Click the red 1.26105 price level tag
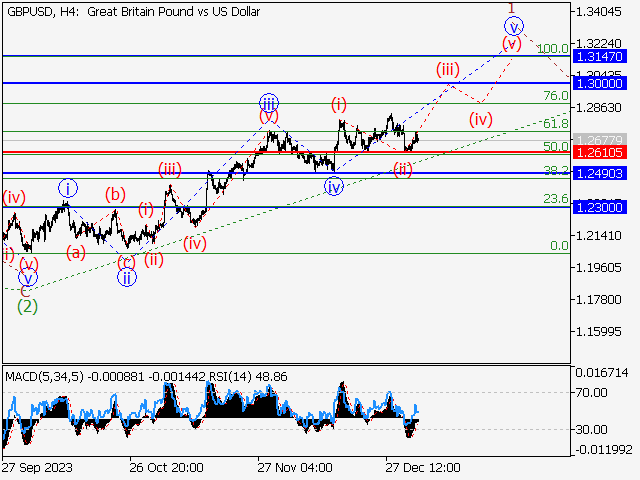 (x=600, y=153)
